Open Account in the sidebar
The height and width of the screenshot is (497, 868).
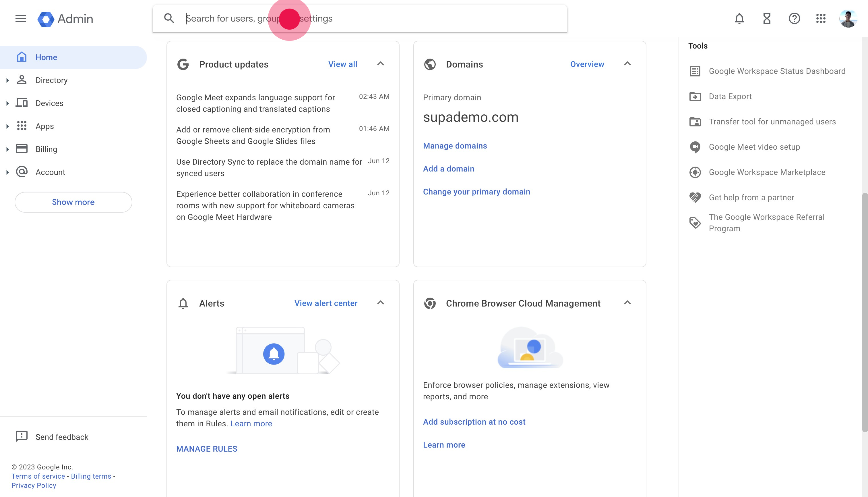click(x=73, y=172)
